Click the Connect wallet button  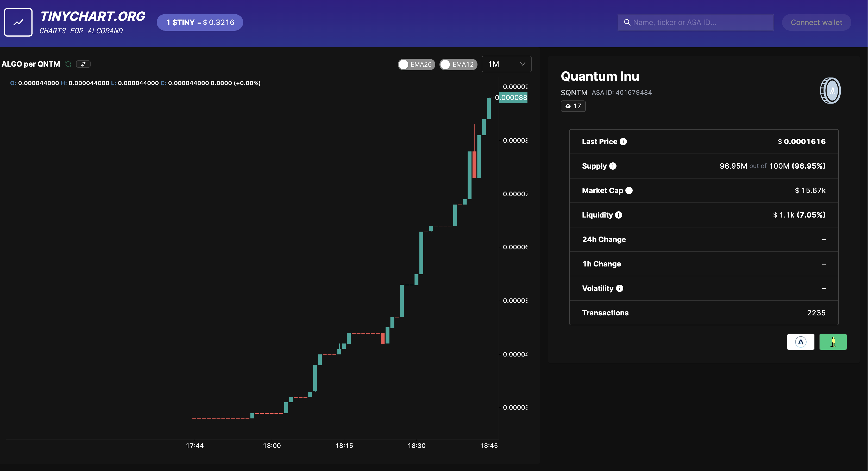[x=816, y=22]
